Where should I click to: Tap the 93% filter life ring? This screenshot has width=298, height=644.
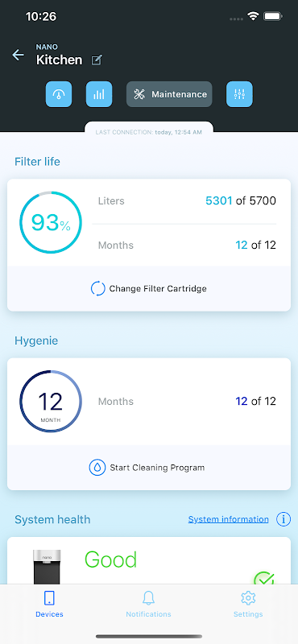pyautogui.click(x=51, y=223)
